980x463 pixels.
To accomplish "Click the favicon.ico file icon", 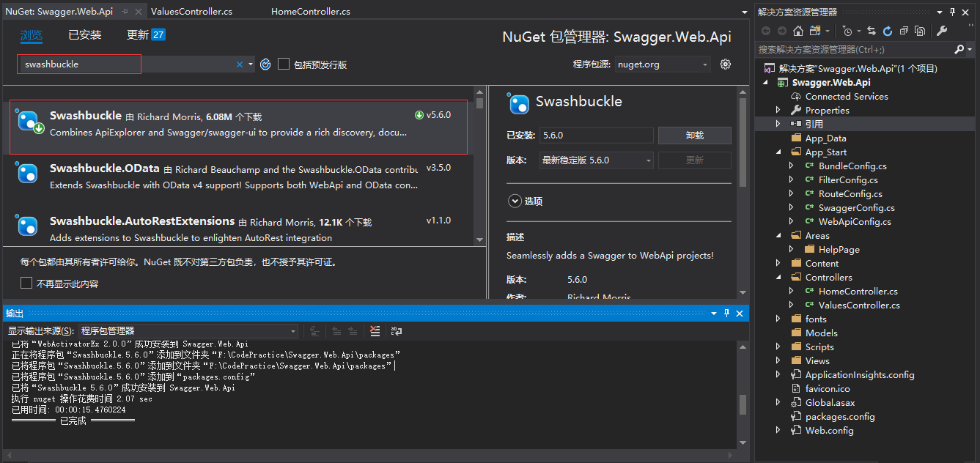I will tap(796, 389).
